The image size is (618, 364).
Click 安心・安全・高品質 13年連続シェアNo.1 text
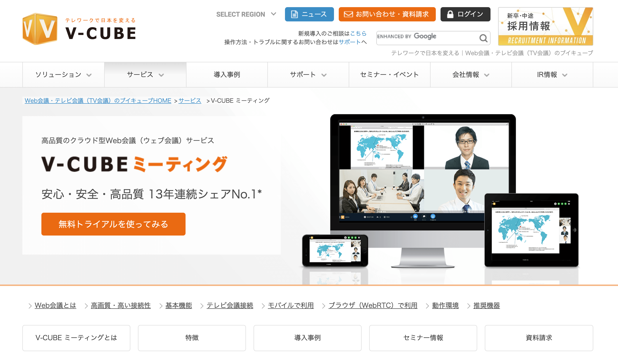coord(152,194)
